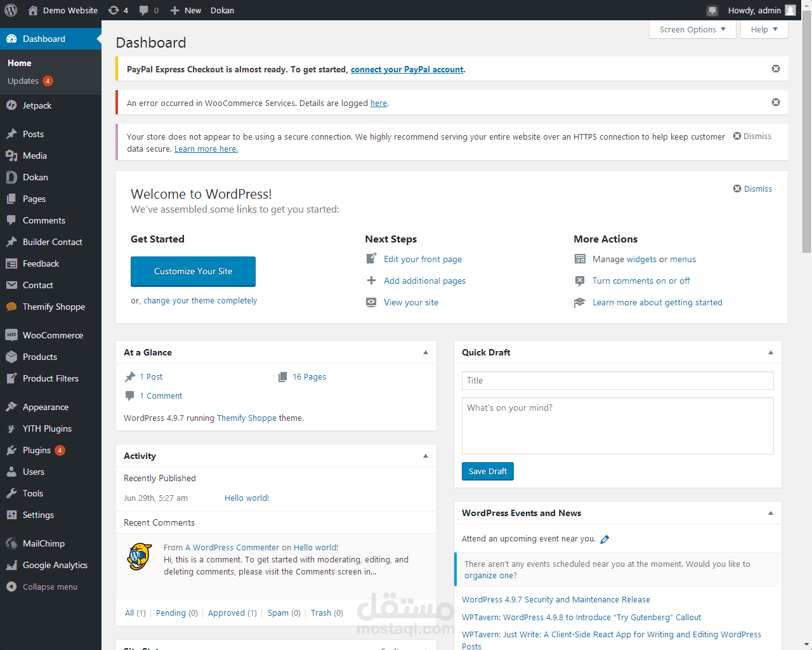Open Demo Website home icon link
Screen dimensions: 812x650
click(x=33, y=10)
